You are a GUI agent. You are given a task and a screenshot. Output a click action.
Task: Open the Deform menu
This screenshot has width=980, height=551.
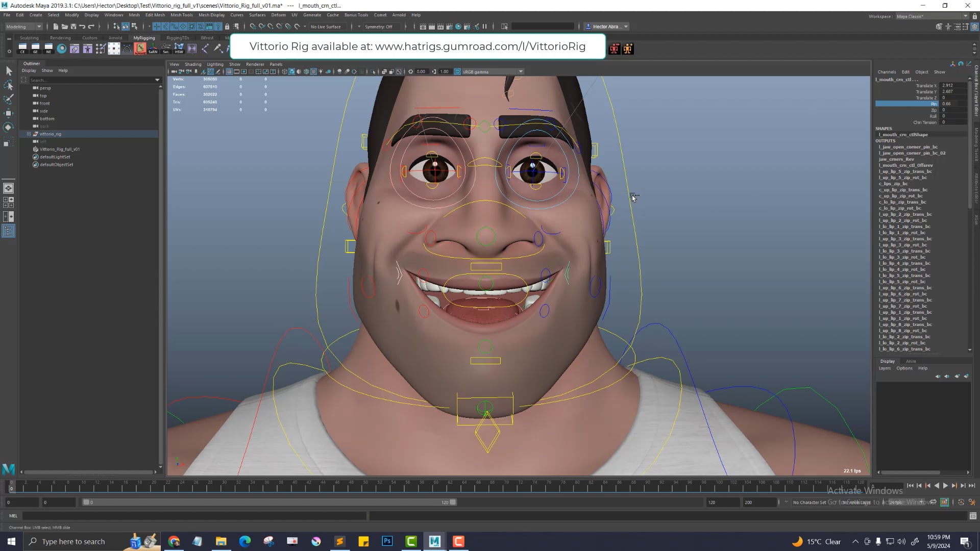[x=278, y=15]
